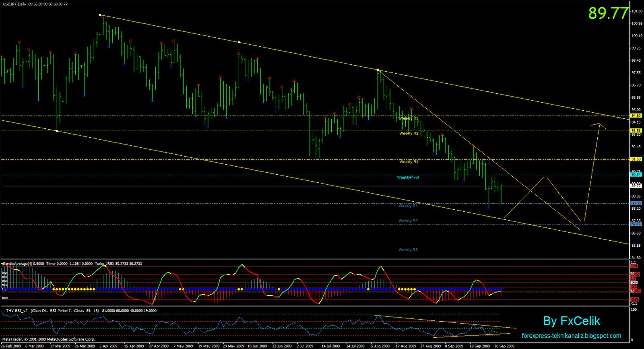Viewport: 644px width, 349px height.
Task: Click the 27 Aug 2009 date label
Action: coord(430,346)
